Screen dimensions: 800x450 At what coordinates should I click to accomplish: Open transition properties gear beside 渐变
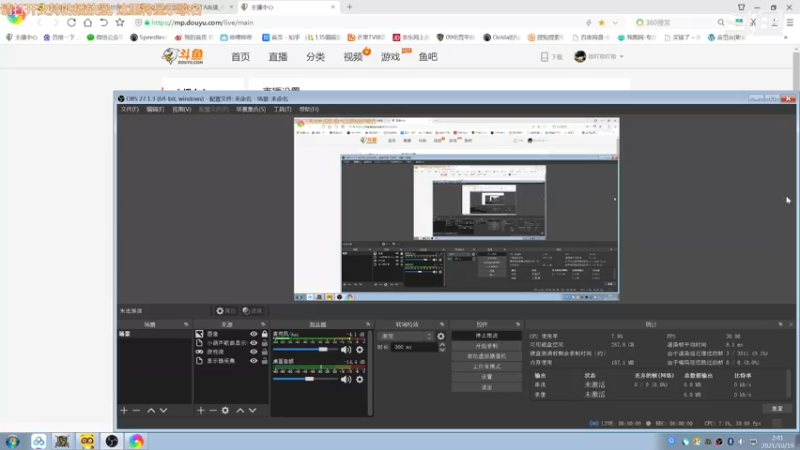click(441, 336)
